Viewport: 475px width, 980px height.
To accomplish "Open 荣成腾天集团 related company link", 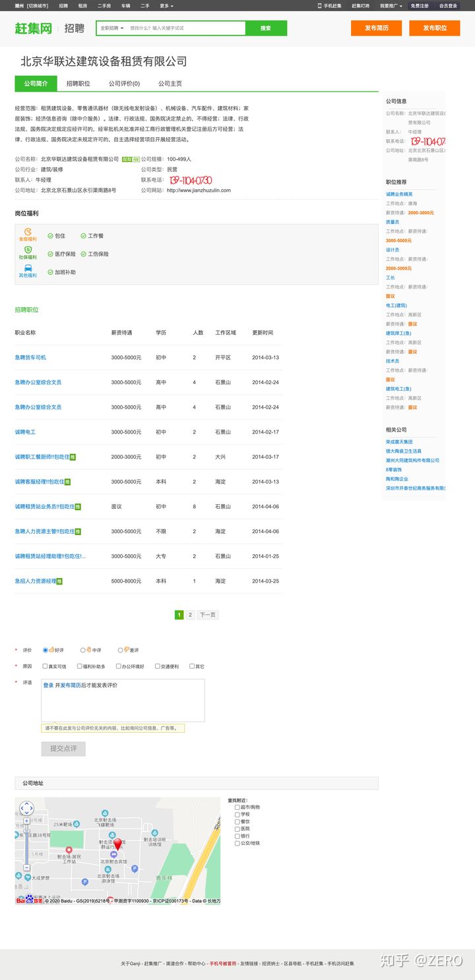I will pyautogui.click(x=399, y=442).
